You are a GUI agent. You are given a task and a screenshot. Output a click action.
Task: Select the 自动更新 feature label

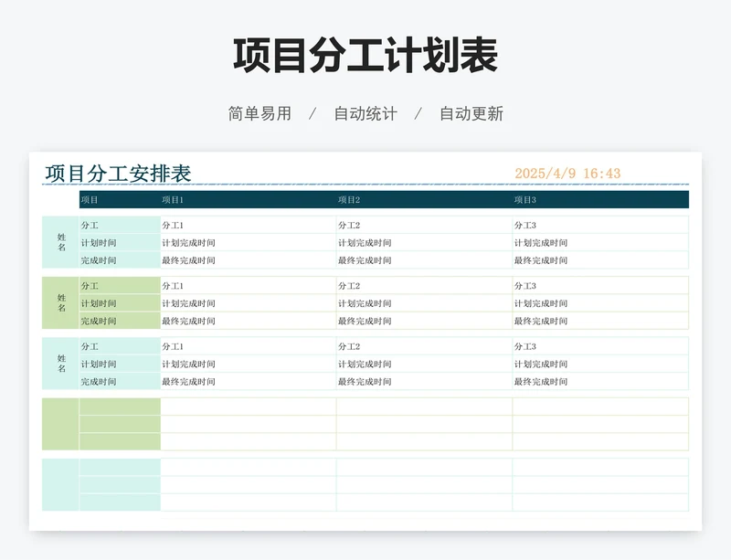[x=471, y=114]
